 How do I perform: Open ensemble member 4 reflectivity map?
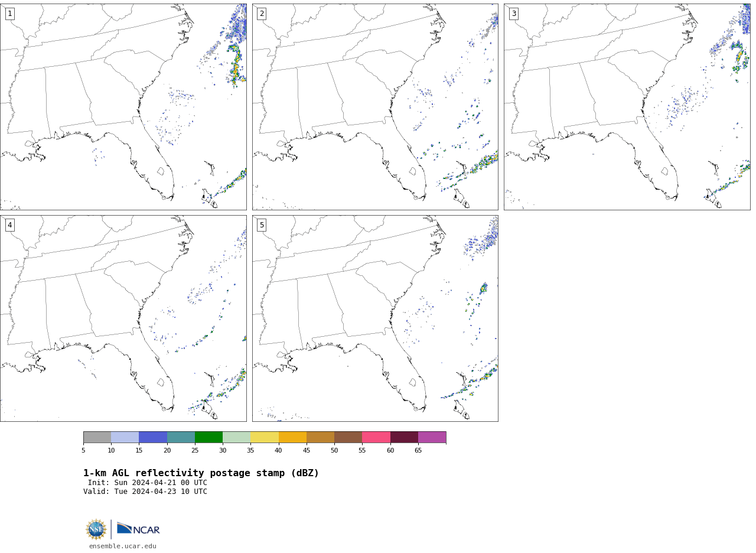click(x=123, y=318)
